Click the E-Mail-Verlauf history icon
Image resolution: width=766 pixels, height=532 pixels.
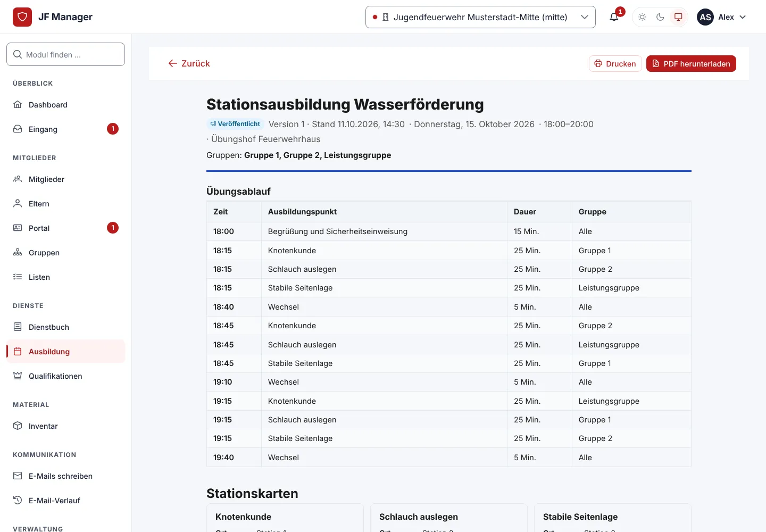pyautogui.click(x=18, y=501)
